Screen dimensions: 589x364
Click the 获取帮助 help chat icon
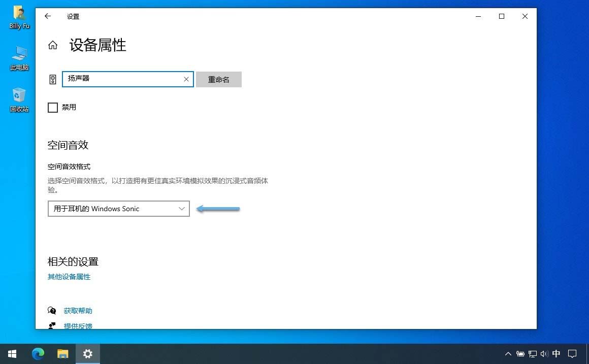coord(52,310)
